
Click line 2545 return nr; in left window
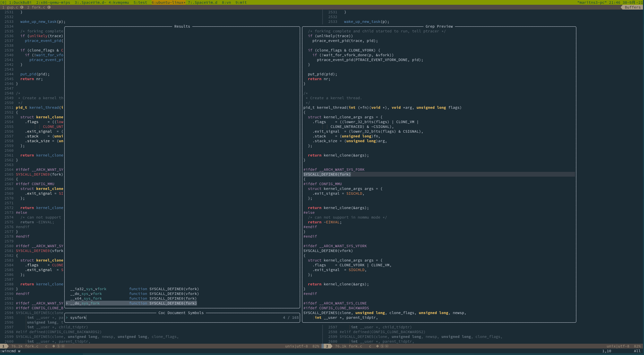coord(31,79)
